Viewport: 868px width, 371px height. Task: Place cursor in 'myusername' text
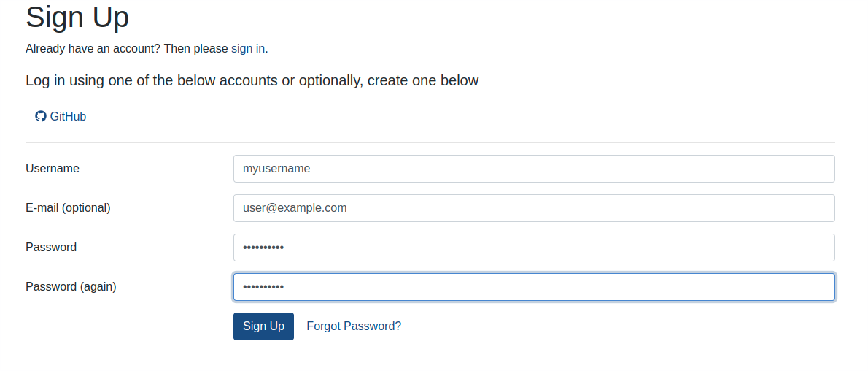tap(276, 169)
